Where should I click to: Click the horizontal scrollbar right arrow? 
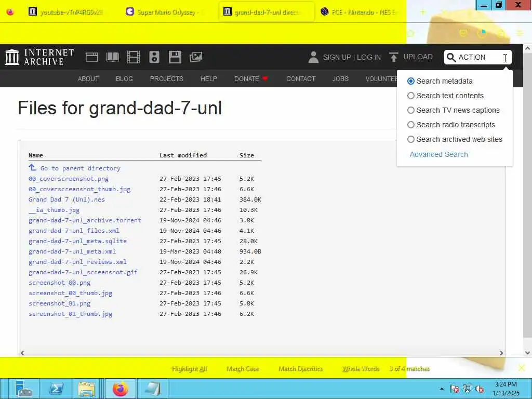pos(501,353)
